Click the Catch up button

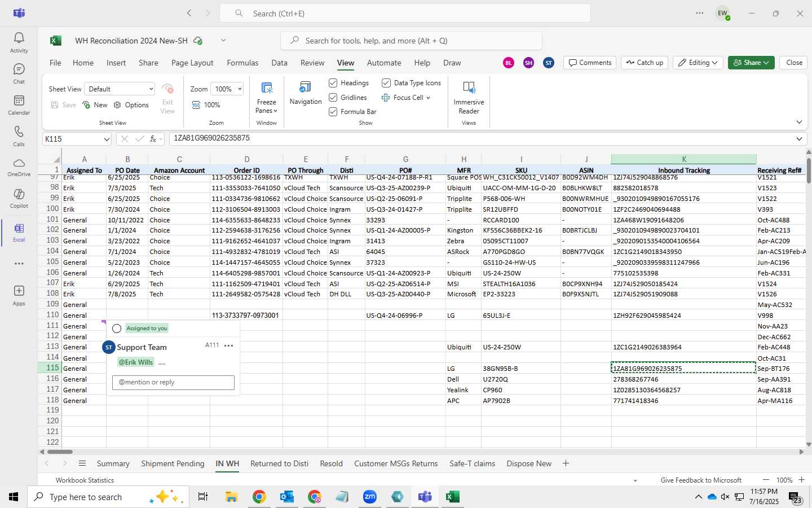coord(645,63)
